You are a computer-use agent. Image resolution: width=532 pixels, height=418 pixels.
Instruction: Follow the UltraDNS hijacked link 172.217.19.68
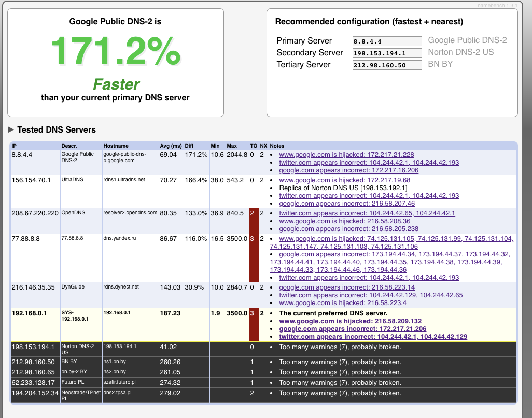[344, 180]
